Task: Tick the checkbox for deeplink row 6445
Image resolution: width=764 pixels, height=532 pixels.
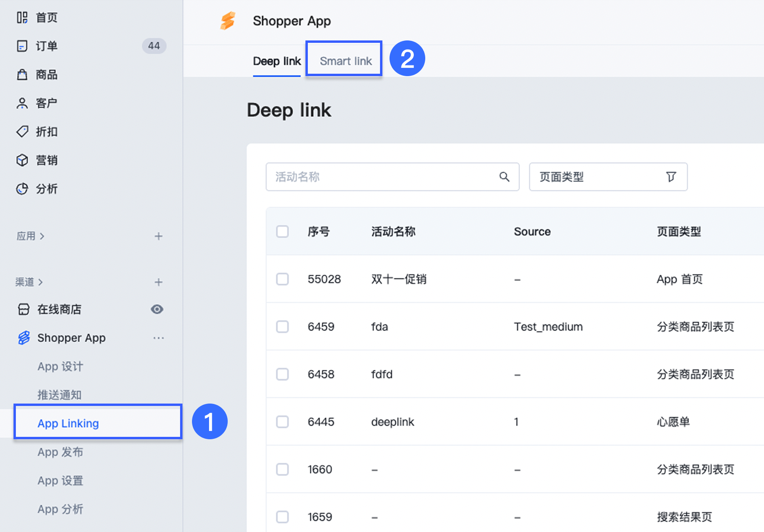Action: click(282, 422)
